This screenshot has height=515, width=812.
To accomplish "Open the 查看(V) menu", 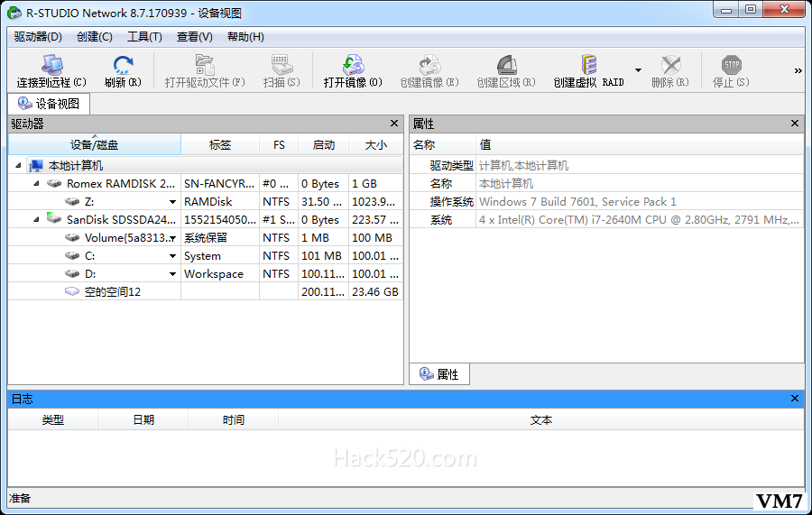I will coord(194,37).
